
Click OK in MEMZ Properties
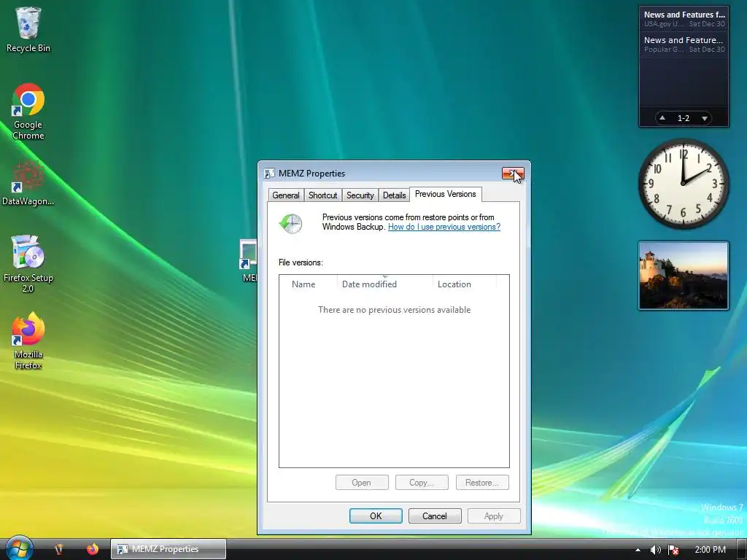376,516
